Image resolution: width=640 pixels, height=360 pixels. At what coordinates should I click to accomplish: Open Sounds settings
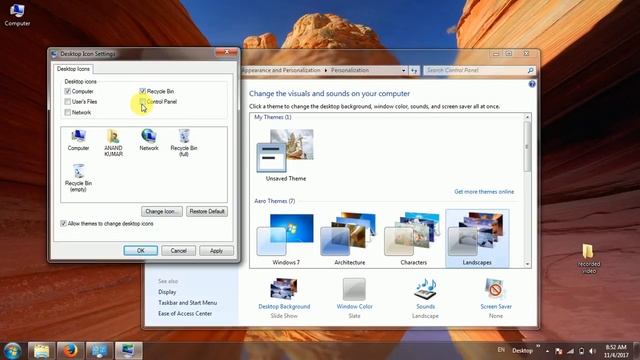pyautogui.click(x=425, y=298)
